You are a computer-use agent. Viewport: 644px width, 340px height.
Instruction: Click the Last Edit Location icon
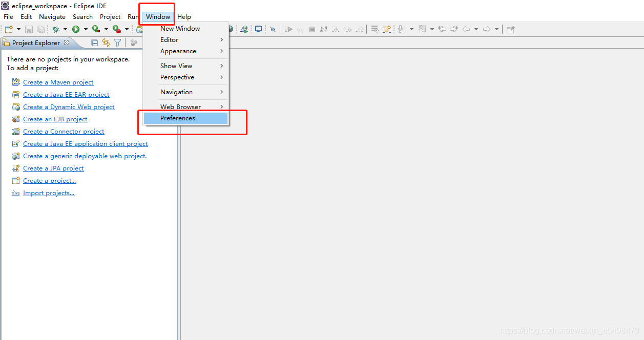pos(442,29)
